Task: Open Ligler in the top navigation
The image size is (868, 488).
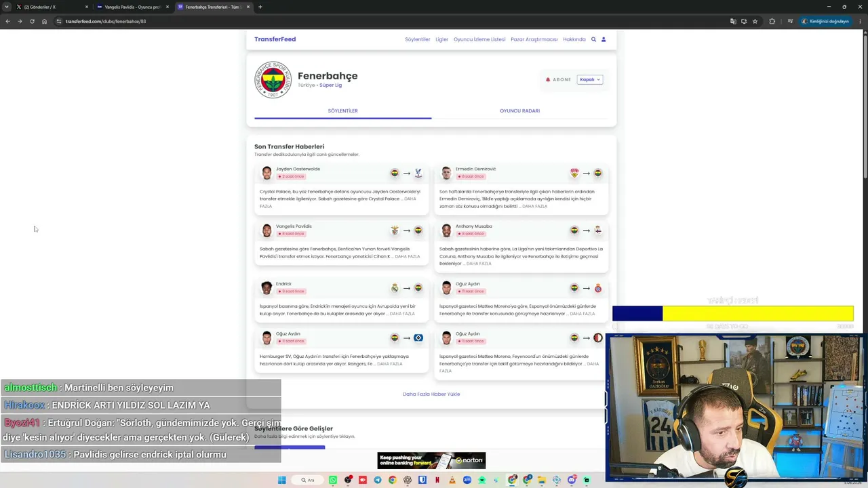Action: (x=441, y=39)
